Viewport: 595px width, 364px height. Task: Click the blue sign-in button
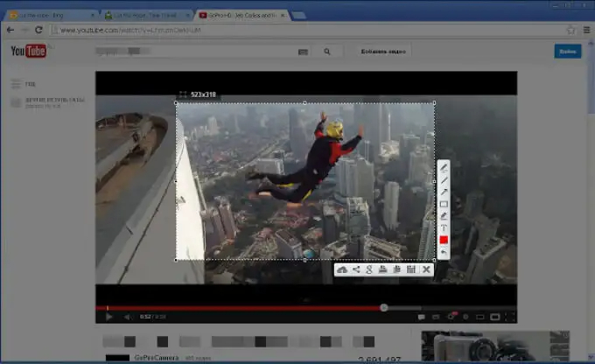coord(567,52)
